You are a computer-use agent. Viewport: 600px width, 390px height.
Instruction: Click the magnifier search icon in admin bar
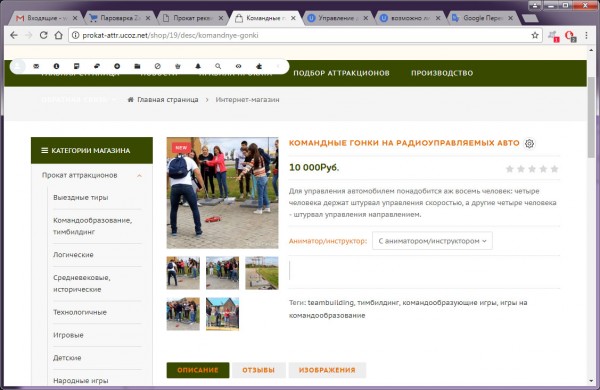[218, 66]
